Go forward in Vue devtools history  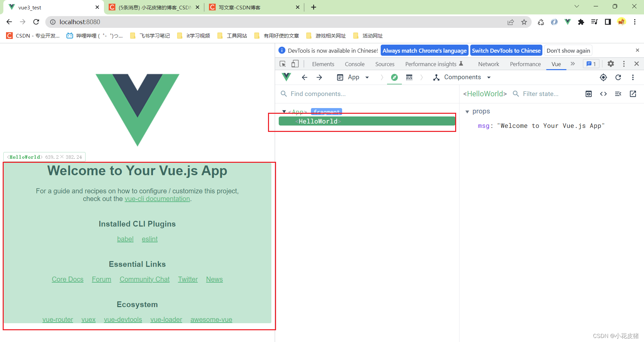(x=319, y=77)
